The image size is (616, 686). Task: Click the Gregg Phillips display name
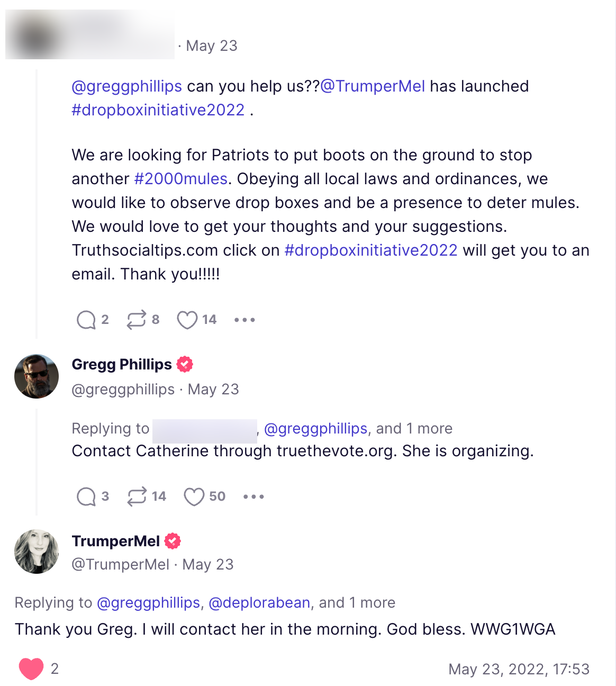(122, 364)
